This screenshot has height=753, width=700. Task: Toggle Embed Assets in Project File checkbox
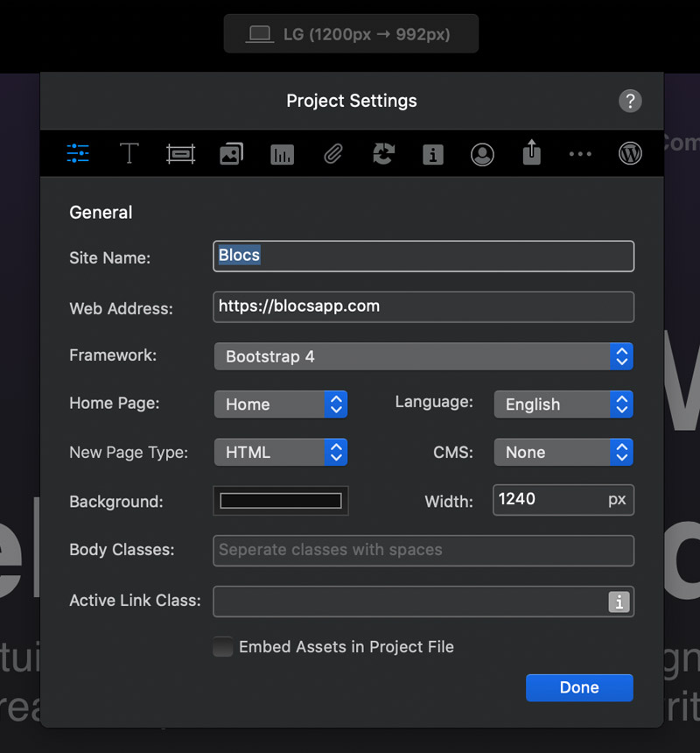pos(223,646)
